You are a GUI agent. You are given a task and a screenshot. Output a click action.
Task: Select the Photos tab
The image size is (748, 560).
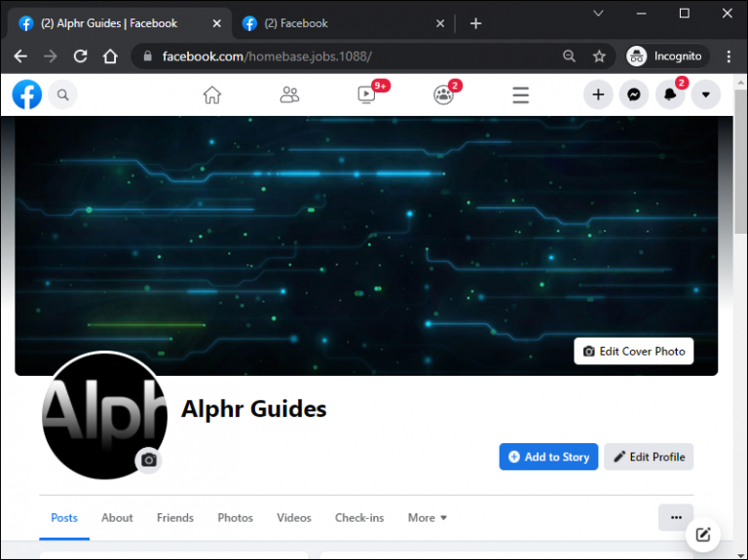coord(235,518)
